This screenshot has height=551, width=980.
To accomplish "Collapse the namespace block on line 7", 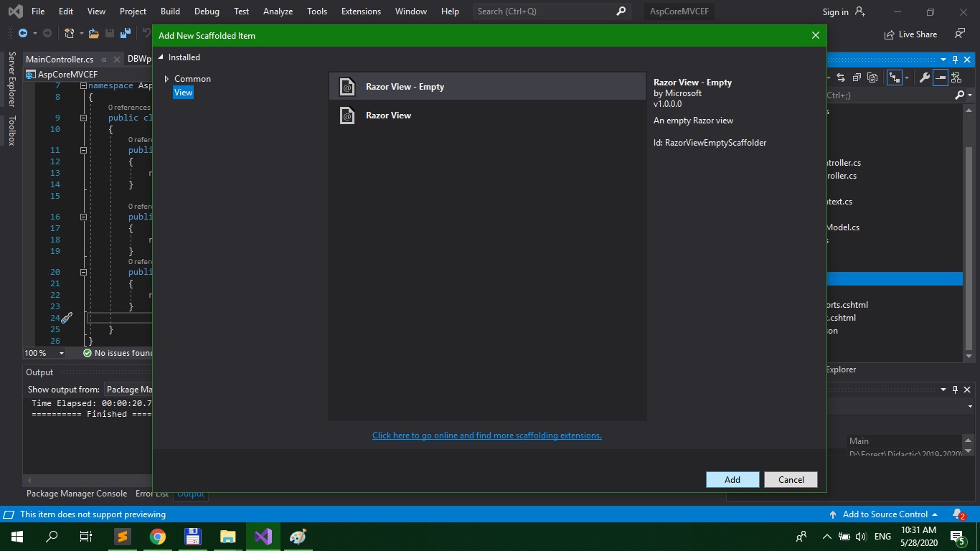I will coord(83,85).
